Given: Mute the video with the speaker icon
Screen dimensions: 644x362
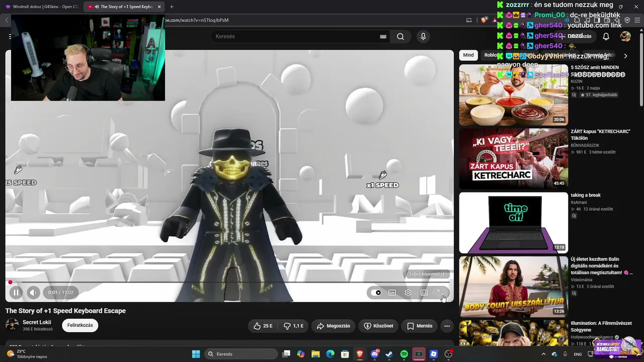Looking at the screenshot, I should pos(33,293).
